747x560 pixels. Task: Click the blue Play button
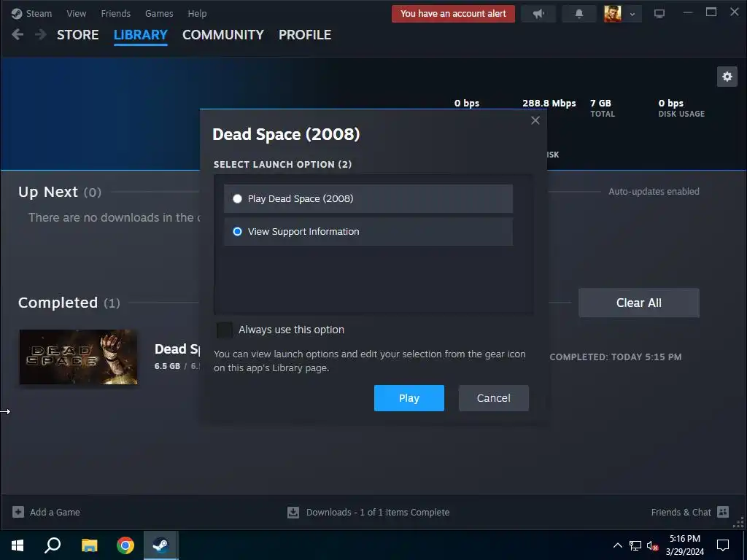coord(409,398)
